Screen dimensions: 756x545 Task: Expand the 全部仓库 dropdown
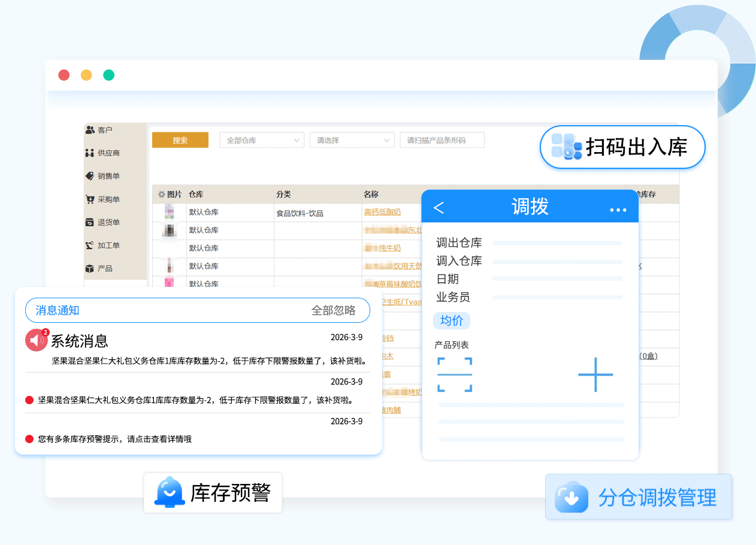coord(262,140)
